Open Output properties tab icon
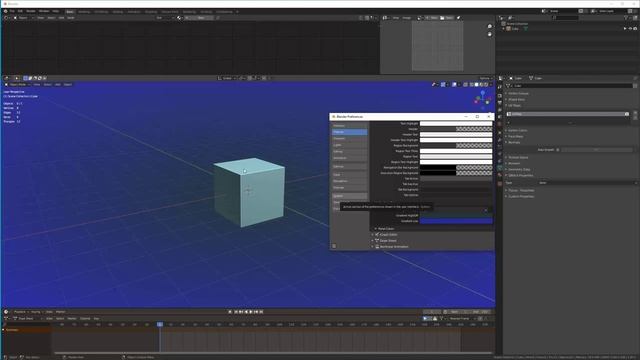Viewport: 640px width, 360px height. (x=500, y=102)
